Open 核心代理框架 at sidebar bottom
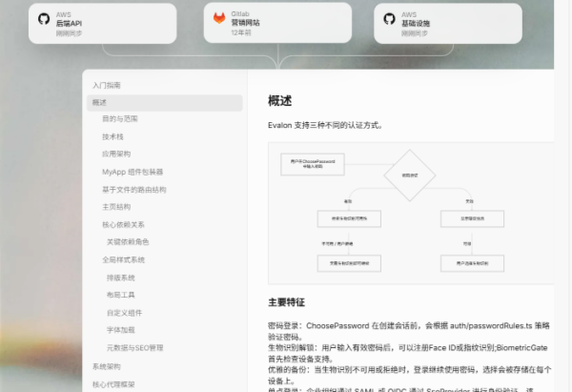 pyautogui.click(x=113, y=384)
